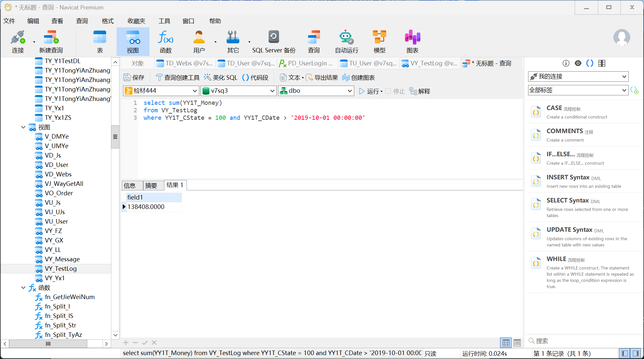Switch to grid view of results
644x359 pixels.
pyautogui.click(x=506, y=343)
